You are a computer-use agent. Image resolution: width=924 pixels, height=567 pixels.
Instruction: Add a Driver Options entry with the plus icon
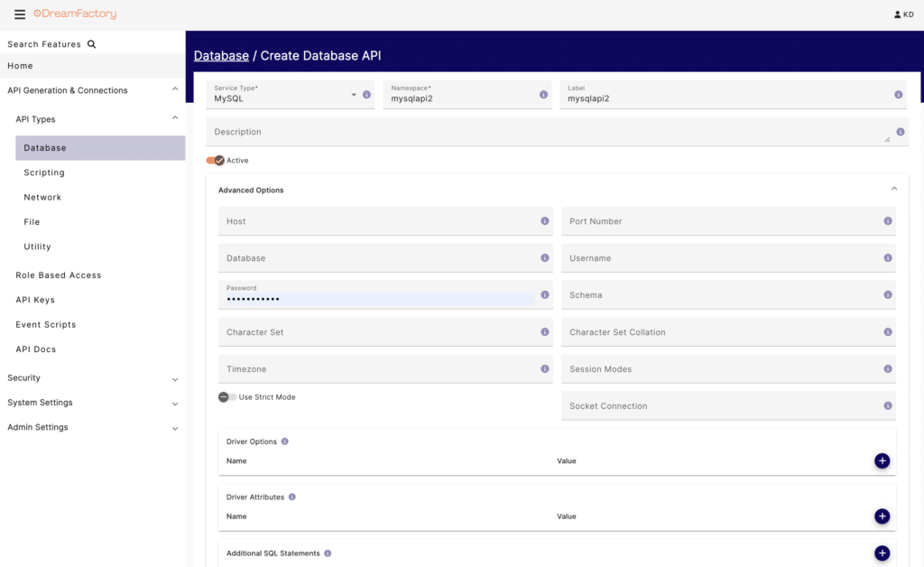pos(882,460)
